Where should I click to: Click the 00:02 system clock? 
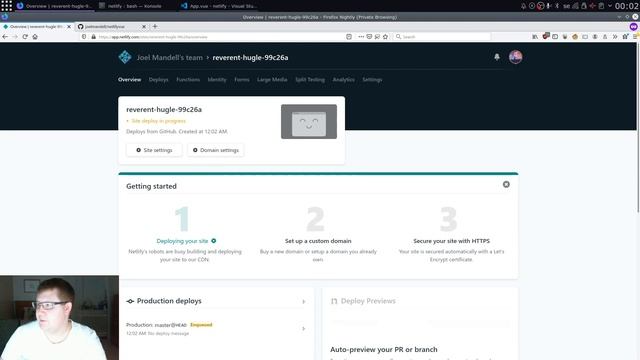click(627, 6)
